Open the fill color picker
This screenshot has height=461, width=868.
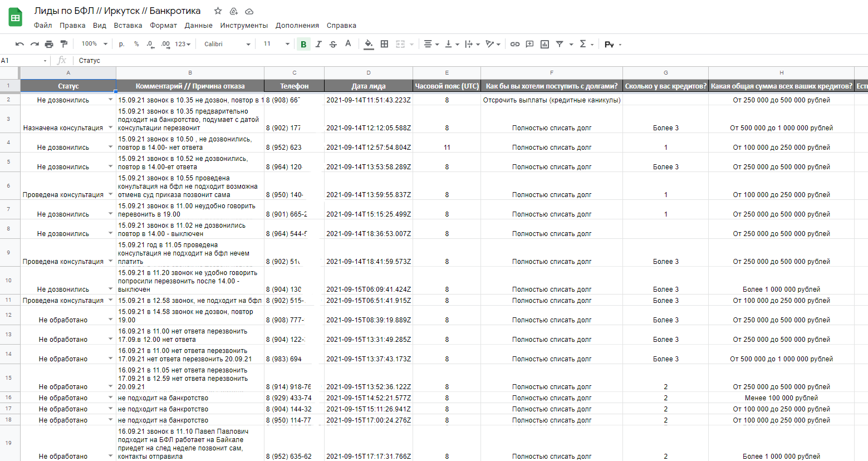tap(369, 44)
